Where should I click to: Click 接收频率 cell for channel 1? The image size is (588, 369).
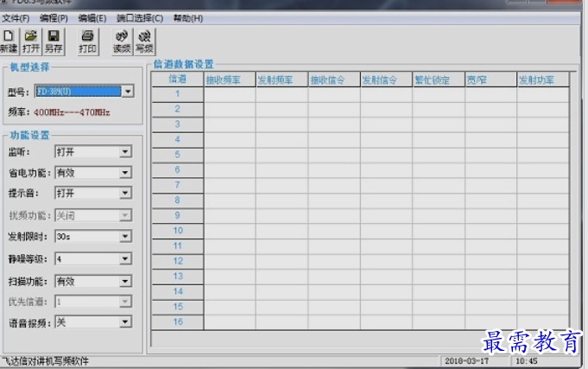click(x=230, y=94)
